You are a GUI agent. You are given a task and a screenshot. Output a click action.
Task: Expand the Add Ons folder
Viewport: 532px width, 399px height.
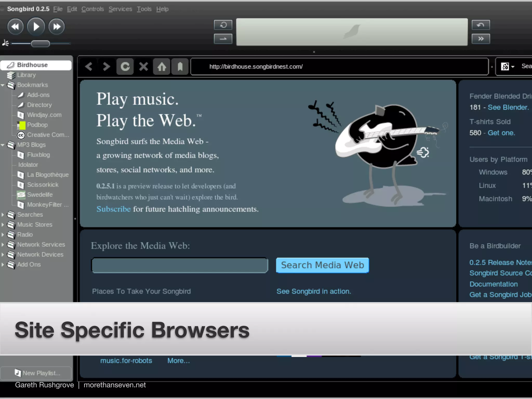(3, 265)
